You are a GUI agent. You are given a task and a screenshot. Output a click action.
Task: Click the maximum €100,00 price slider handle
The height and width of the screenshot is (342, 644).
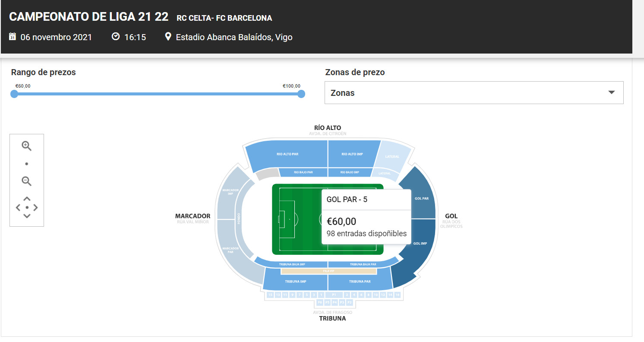[x=301, y=94]
